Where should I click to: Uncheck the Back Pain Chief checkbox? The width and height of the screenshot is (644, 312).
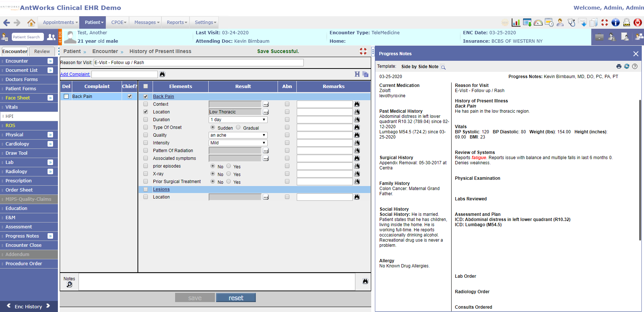[x=130, y=96]
